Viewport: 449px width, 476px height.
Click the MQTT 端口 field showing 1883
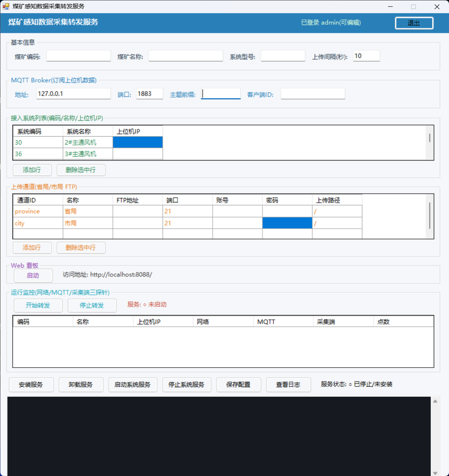(x=149, y=94)
